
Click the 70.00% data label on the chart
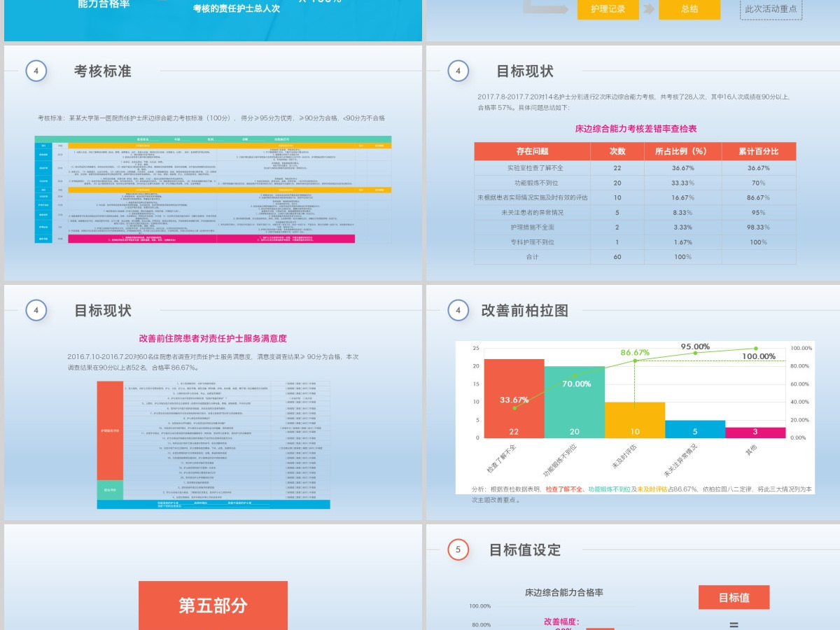pyautogui.click(x=576, y=384)
